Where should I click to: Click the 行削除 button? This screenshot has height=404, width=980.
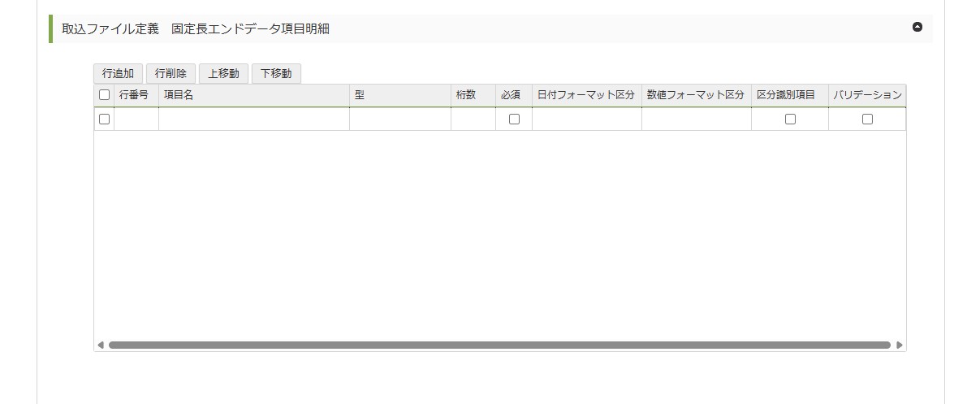[x=171, y=73]
